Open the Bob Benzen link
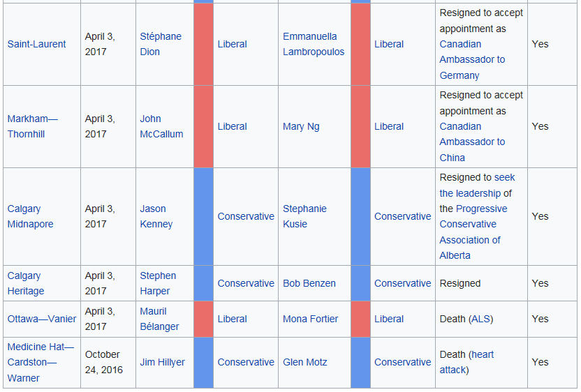The width and height of the screenshot is (581, 392). (x=309, y=283)
